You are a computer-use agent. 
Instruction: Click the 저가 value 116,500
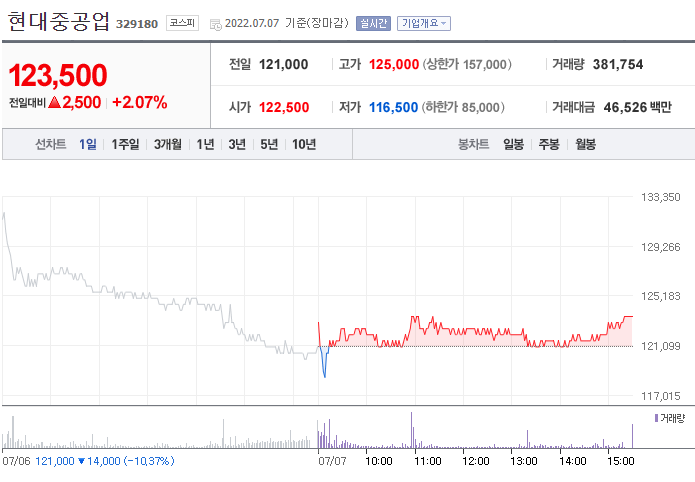pos(394,107)
